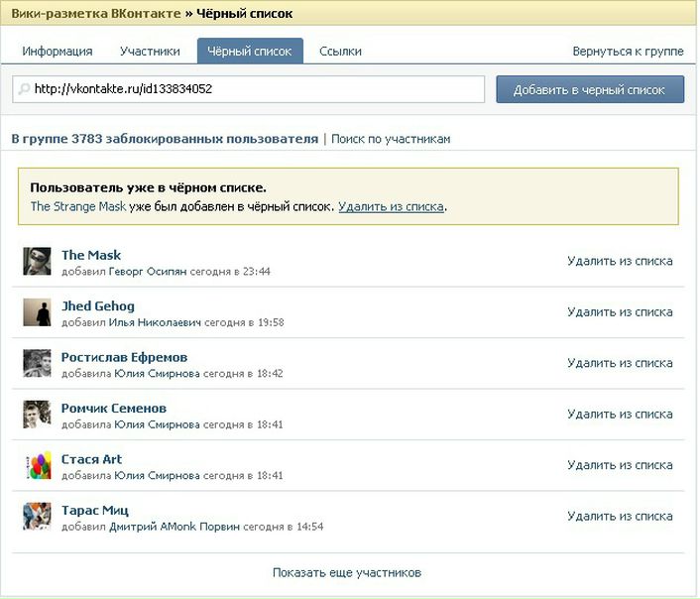Open Ростислав Ефремов avatar picture

[x=37, y=364]
